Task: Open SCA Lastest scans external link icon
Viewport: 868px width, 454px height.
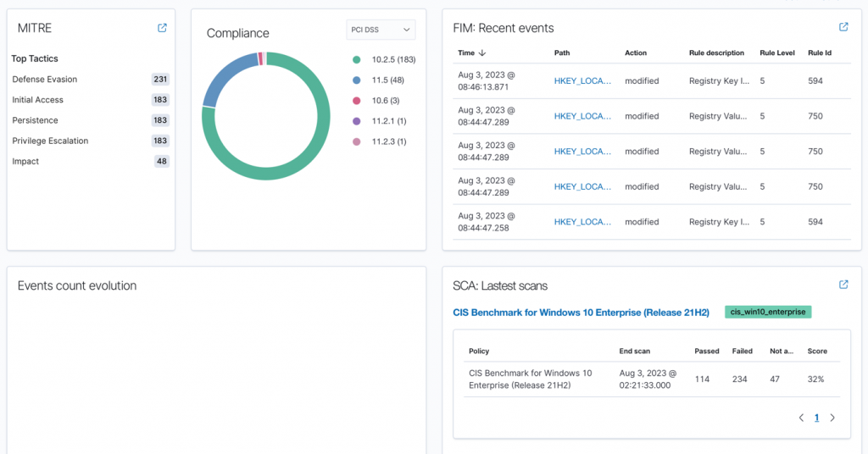Action: (x=843, y=285)
